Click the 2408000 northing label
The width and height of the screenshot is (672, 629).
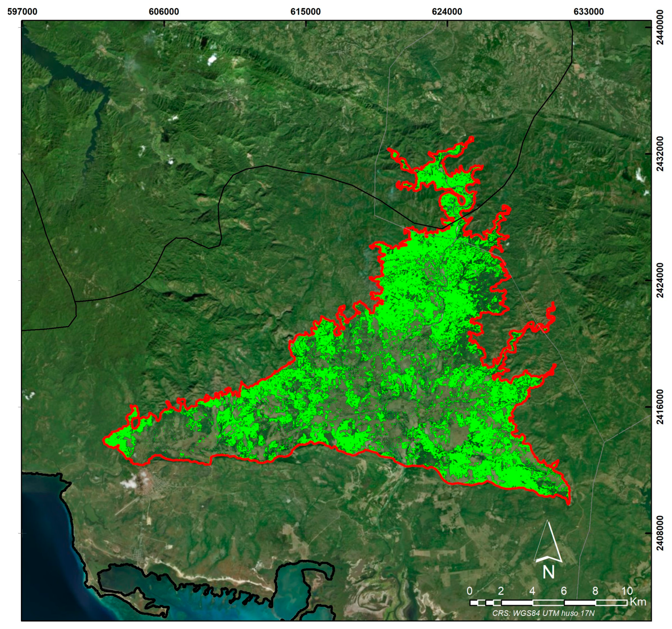[x=661, y=533]
